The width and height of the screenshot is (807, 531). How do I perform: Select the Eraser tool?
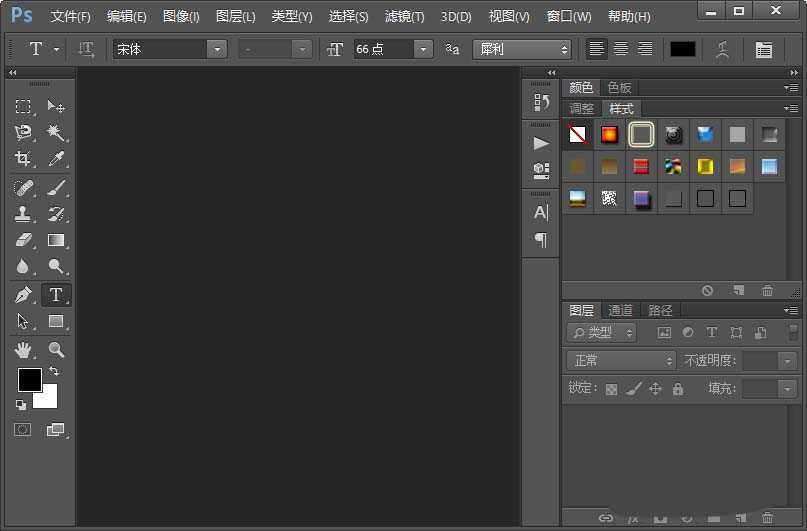coord(23,240)
